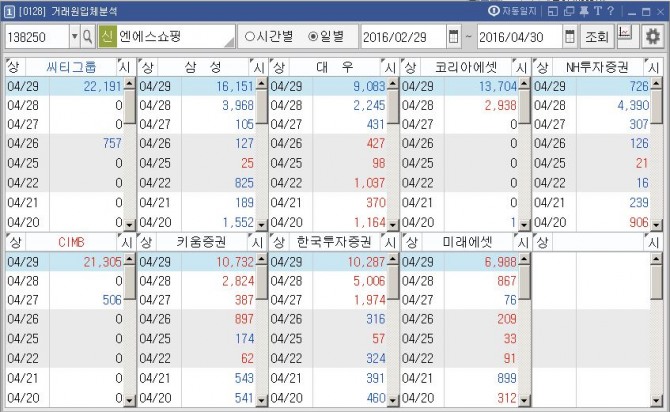Select 5,006 value in 한국투자증권 column
The image size is (670, 412).
tap(369, 281)
